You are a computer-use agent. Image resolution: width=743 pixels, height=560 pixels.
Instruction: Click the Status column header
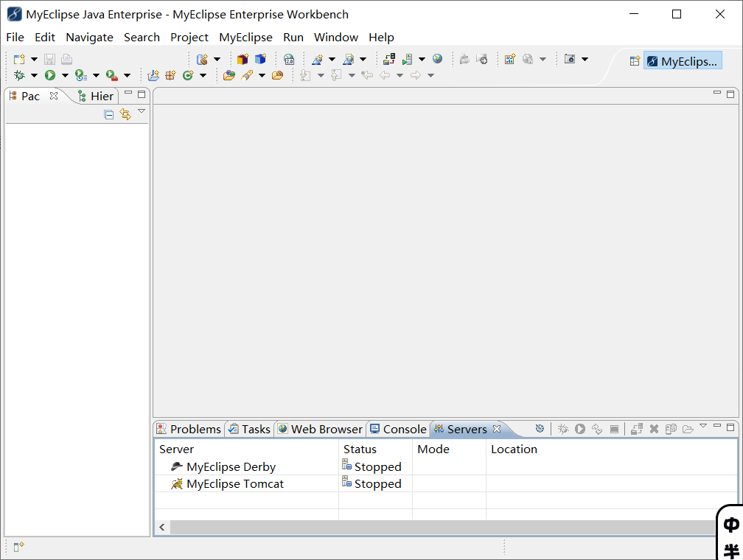click(375, 449)
